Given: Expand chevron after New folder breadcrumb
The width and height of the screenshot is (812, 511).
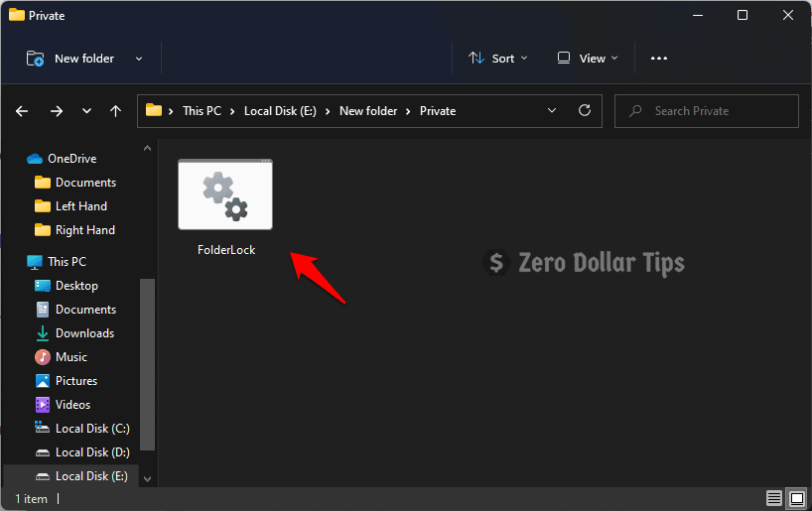Looking at the screenshot, I should click(408, 112).
